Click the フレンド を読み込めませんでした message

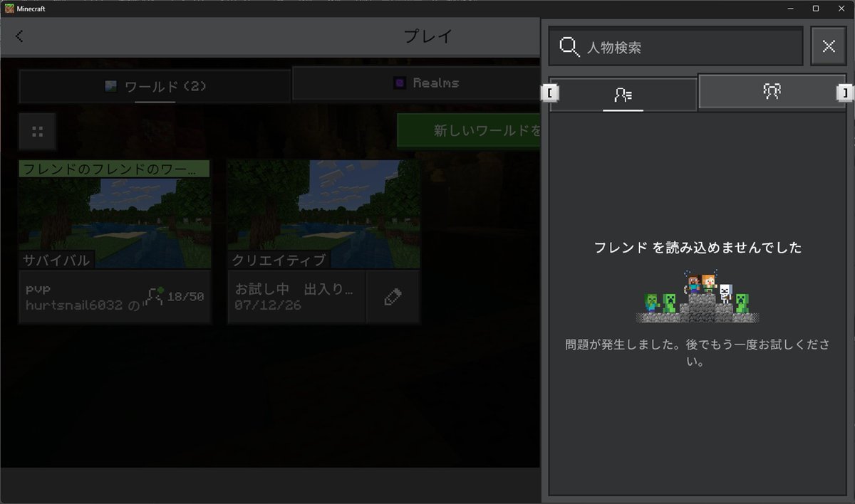tap(698, 248)
